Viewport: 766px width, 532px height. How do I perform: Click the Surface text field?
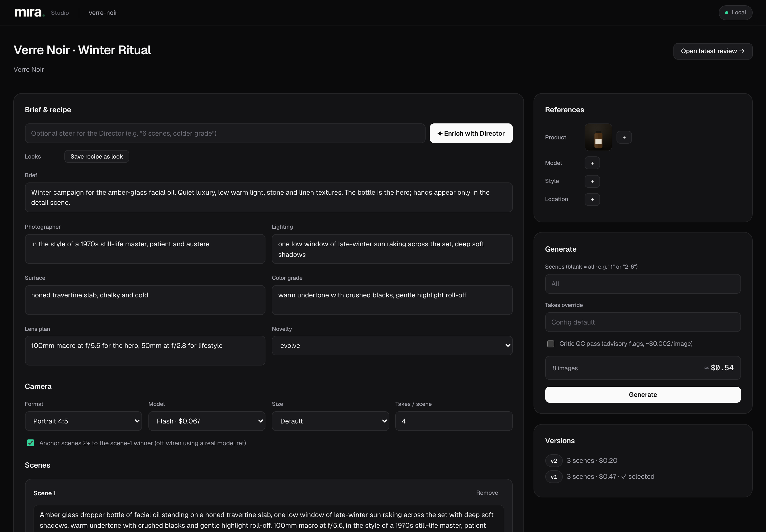[x=145, y=300]
